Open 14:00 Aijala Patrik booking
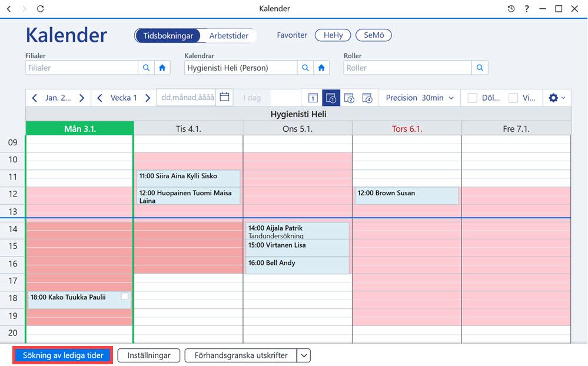Viewport: 588px width, 366px height. pyautogui.click(x=297, y=231)
